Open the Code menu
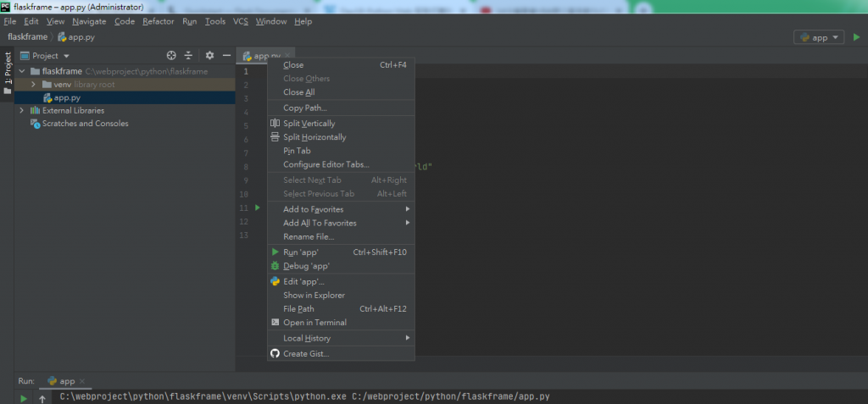This screenshot has width=868, height=404. click(125, 21)
